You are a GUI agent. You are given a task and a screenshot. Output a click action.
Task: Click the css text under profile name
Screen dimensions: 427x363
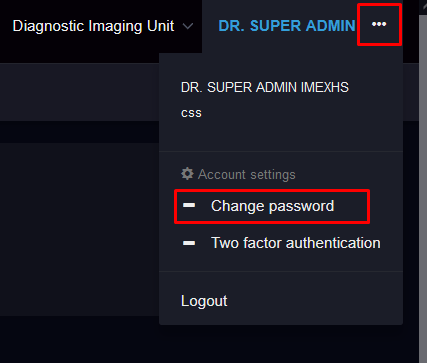pos(191,113)
